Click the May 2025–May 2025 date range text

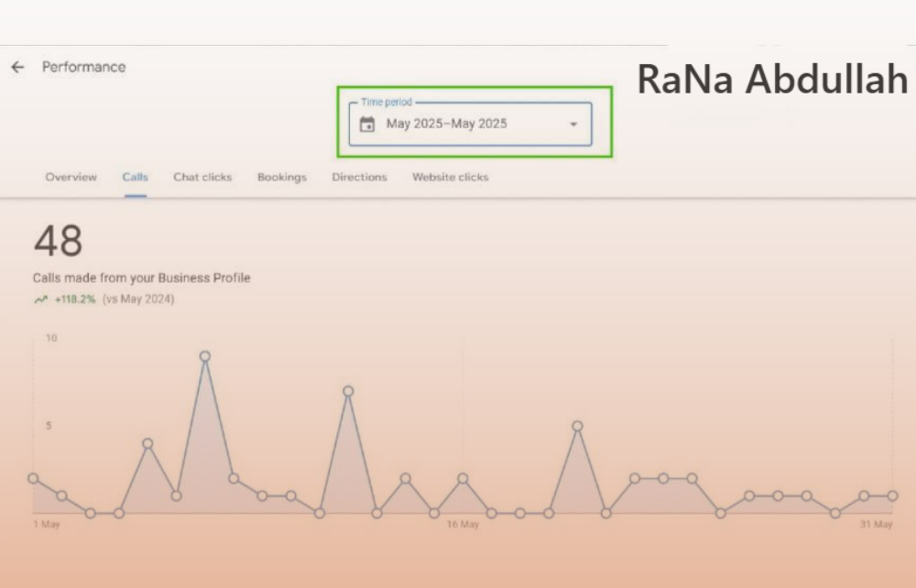(446, 125)
